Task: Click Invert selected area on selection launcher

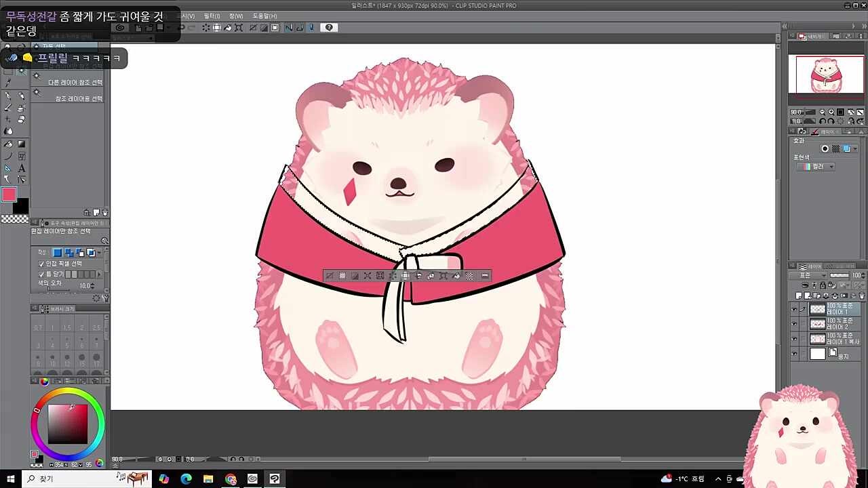Action: [x=355, y=276]
